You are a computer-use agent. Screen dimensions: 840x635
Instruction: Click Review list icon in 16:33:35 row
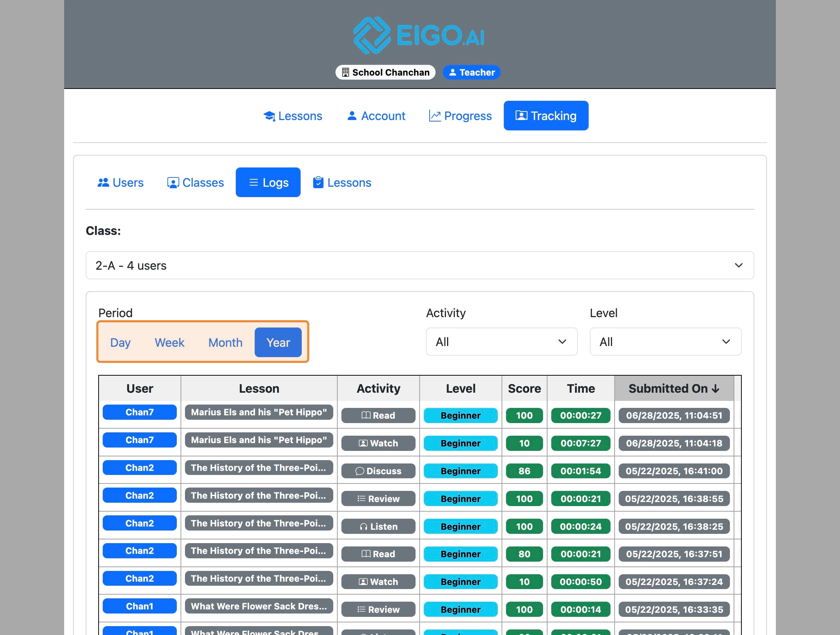(361, 609)
